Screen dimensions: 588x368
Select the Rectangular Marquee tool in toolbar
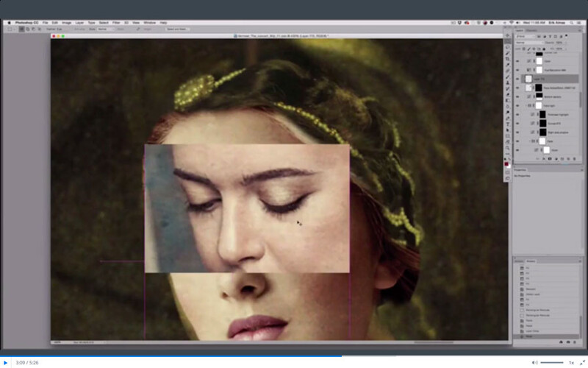[x=507, y=41]
